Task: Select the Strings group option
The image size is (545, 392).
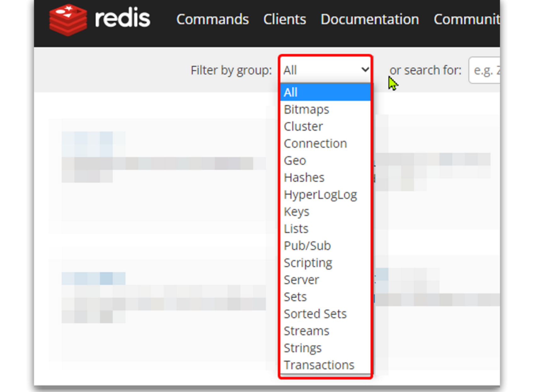Action: click(x=326, y=348)
